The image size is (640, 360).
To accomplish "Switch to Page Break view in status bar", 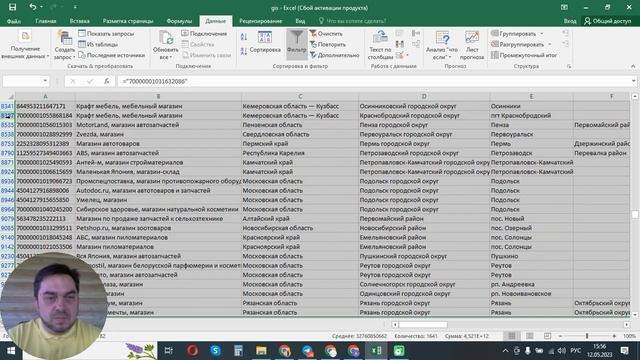I will [x=547, y=336].
